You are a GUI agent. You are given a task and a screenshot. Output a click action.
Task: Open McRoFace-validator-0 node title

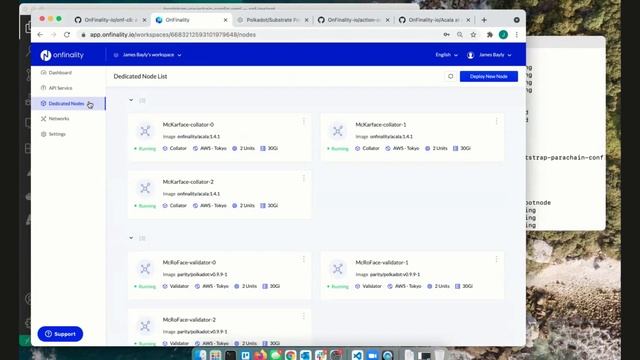(x=189, y=262)
